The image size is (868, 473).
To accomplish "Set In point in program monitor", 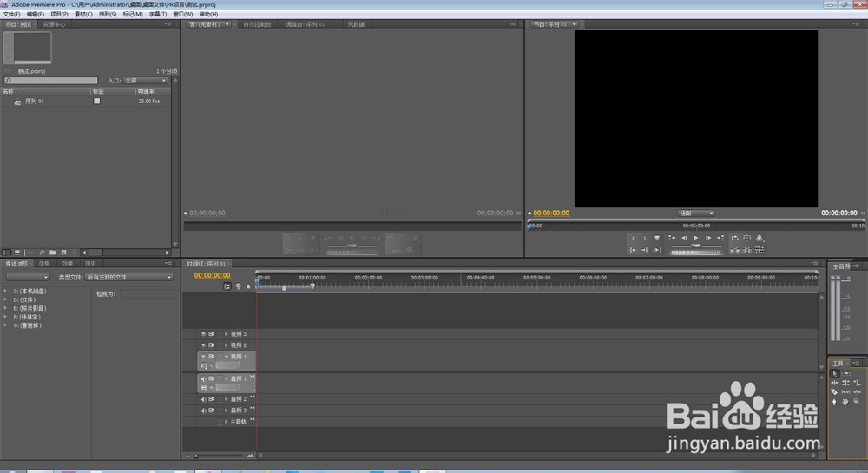I will pyautogui.click(x=633, y=238).
